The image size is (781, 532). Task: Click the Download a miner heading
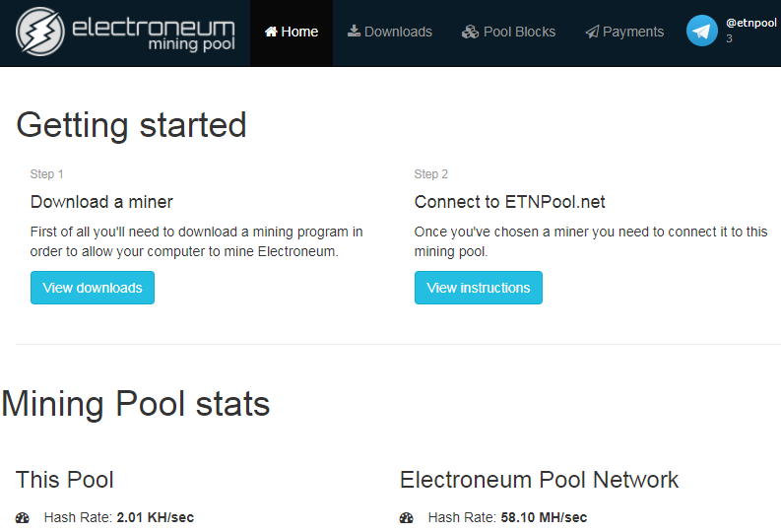[101, 202]
